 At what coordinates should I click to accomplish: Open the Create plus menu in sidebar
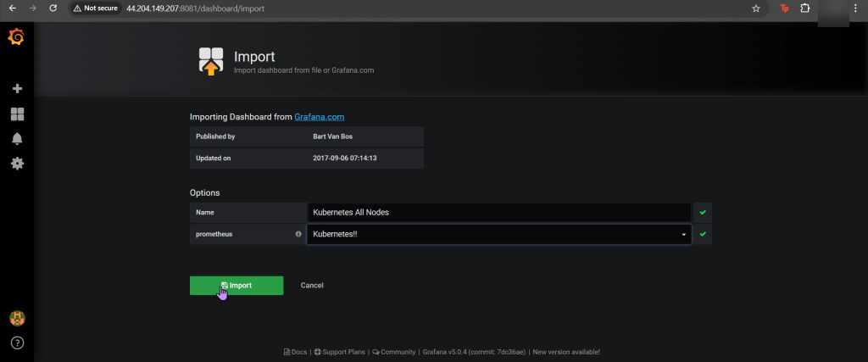pos(17,88)
